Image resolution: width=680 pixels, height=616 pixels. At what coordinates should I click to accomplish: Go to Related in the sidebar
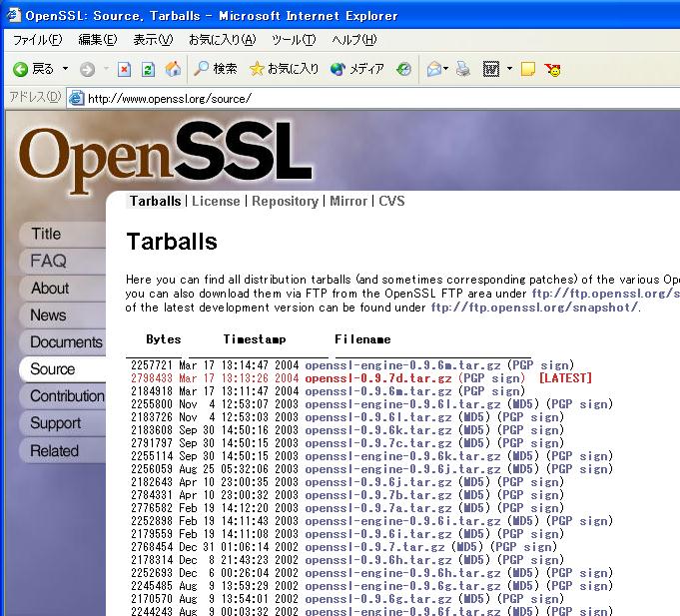coord(63,451)
